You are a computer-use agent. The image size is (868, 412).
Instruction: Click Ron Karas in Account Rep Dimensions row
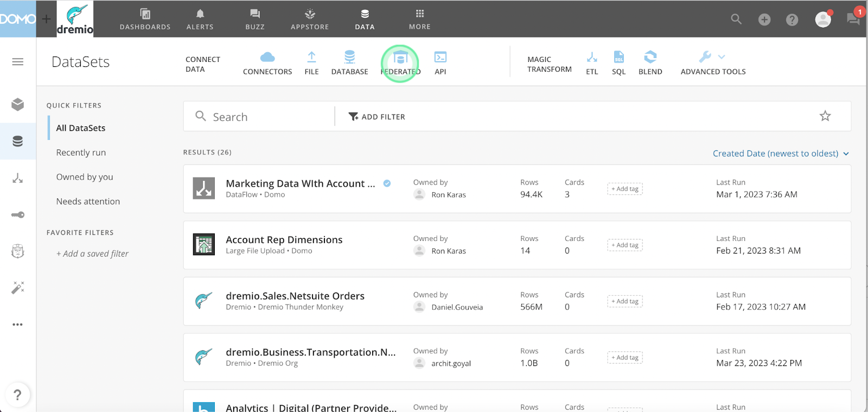pos(449,251)
